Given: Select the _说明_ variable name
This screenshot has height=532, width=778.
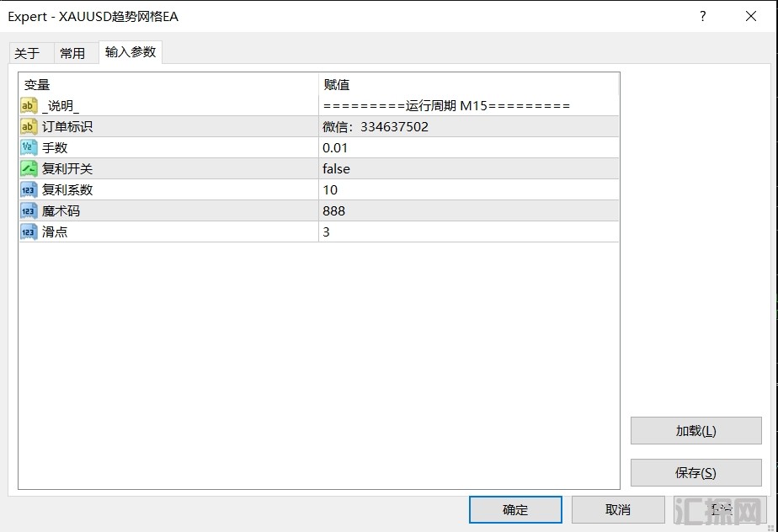Looking at the screenshot, I should 61,106.
